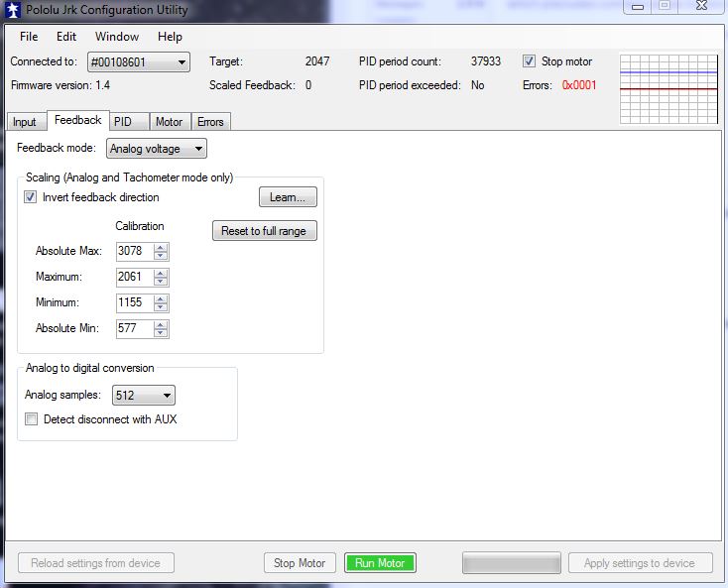This screenshot has height=588, width=728.
Task: Click the red 0x0001 error code
Action: [579, 85]
